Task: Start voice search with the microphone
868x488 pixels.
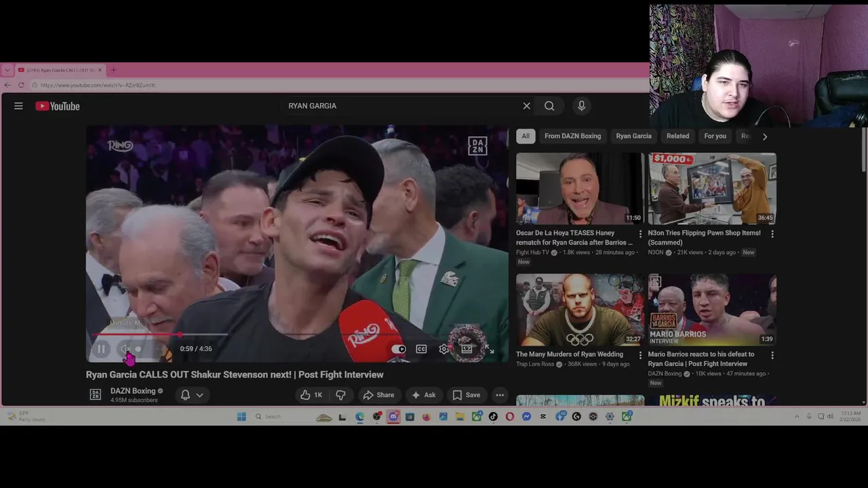Action: pos(581,106)
